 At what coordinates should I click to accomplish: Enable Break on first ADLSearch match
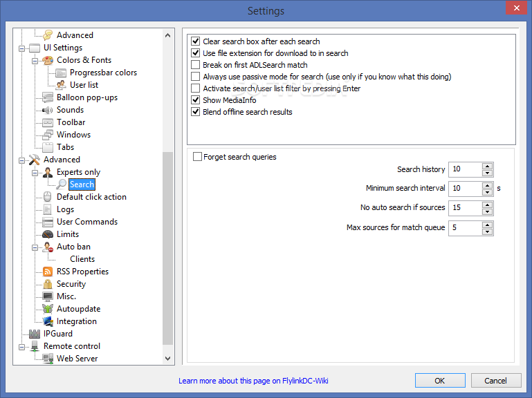click(195, 65)
